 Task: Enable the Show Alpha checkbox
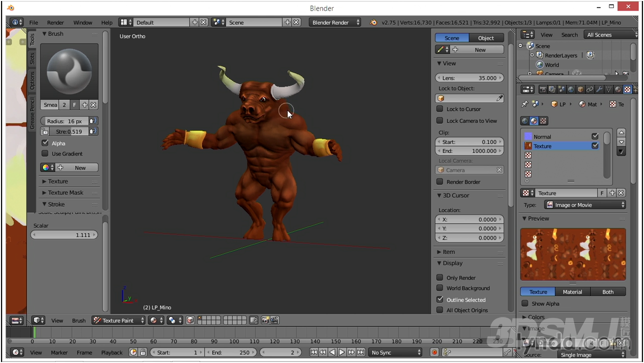click(x=525, y=303)
